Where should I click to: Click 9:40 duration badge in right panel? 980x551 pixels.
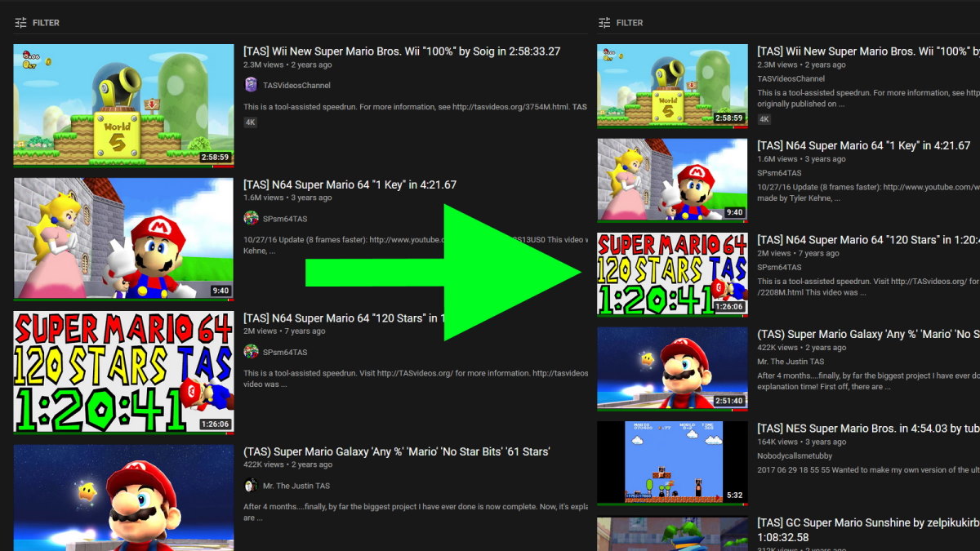pos(735,212)
